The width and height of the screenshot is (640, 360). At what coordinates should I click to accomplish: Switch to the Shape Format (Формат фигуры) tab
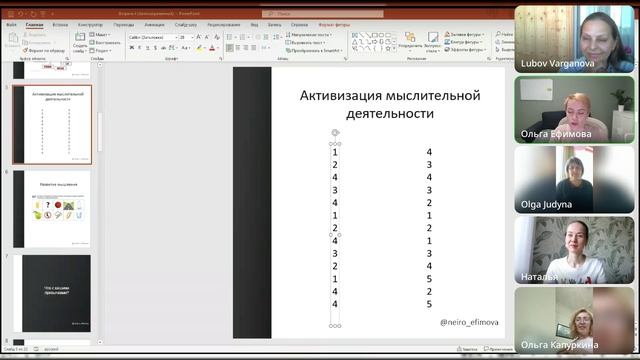coord(334,25)
